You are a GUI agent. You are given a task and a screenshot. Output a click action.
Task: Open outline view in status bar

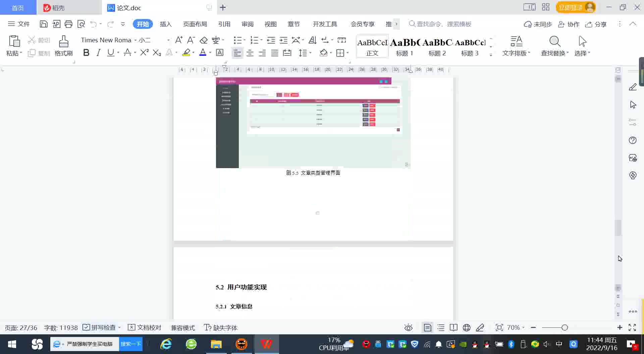(x=441, y=328)
